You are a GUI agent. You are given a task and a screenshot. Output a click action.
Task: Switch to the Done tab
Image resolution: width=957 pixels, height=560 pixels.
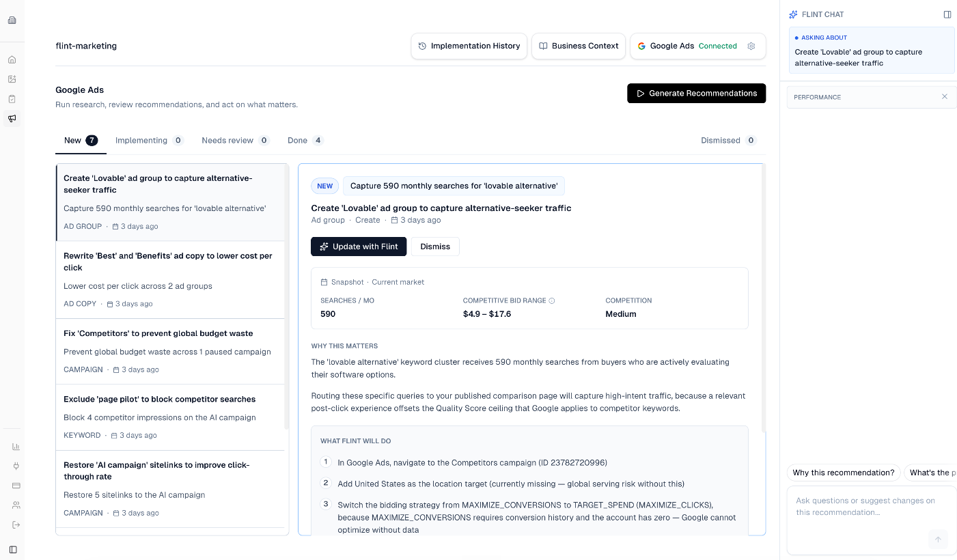[305, 141]
